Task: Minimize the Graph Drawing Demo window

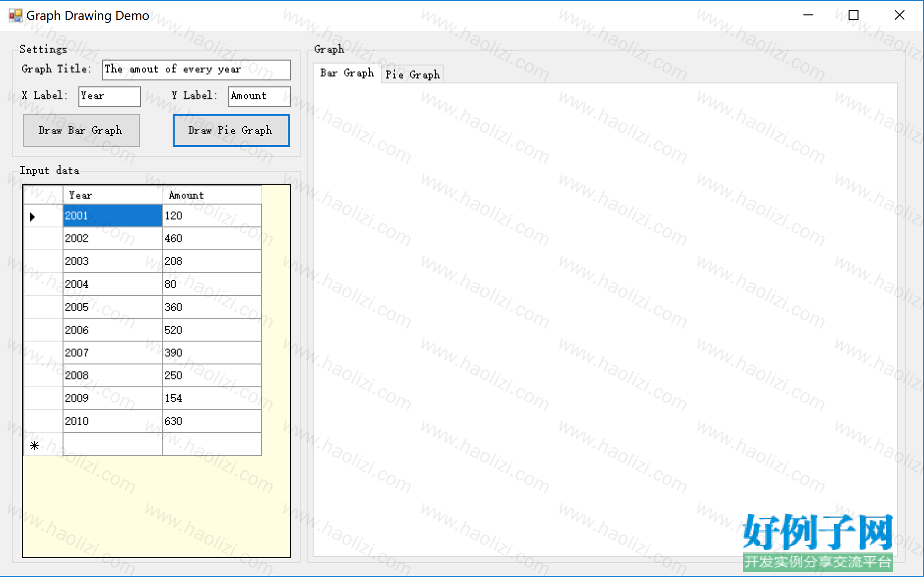Action: (x=808, y=15)
